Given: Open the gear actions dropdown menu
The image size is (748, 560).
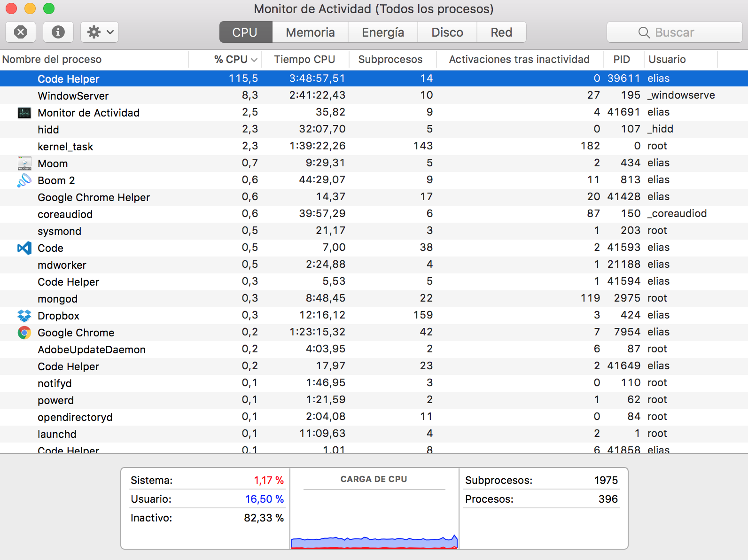Looking at the screenshot, I should coord(100,32).
